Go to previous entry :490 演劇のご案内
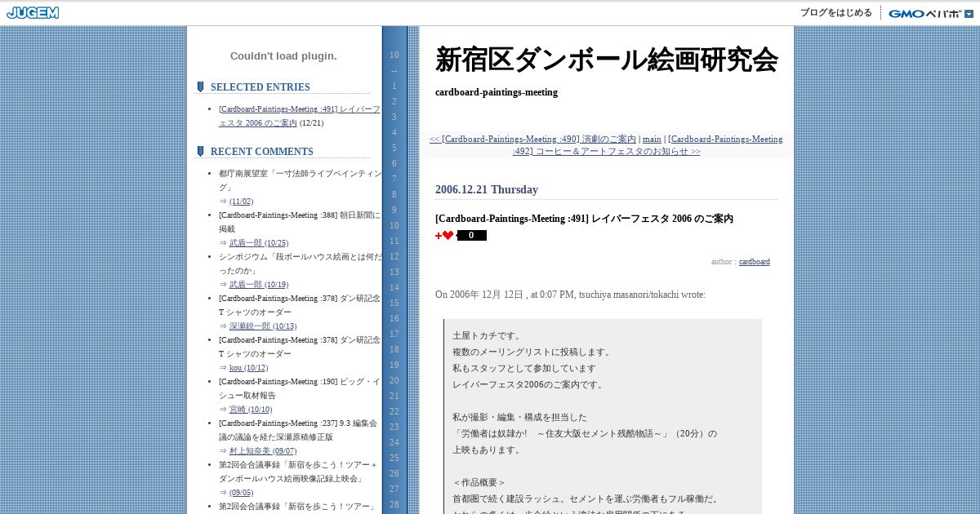Image resolution: width=980 pixels, height=514 pixels. pyautogui.click(x=532, y=140)
